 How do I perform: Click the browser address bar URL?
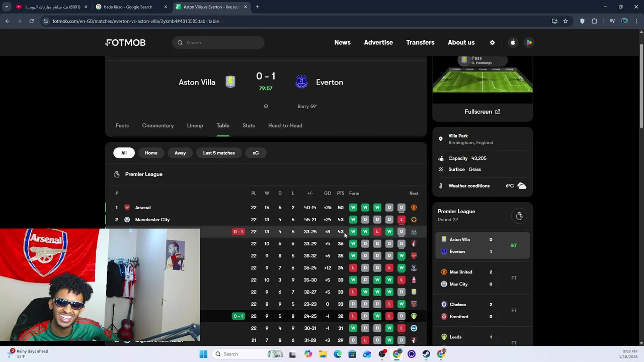click(x=136, y=21)
